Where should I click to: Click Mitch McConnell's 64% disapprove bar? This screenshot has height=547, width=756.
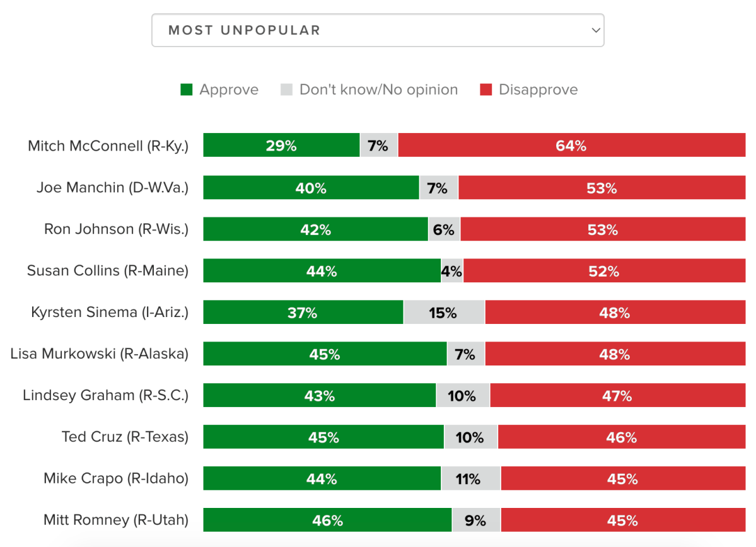tap(571, 146)
